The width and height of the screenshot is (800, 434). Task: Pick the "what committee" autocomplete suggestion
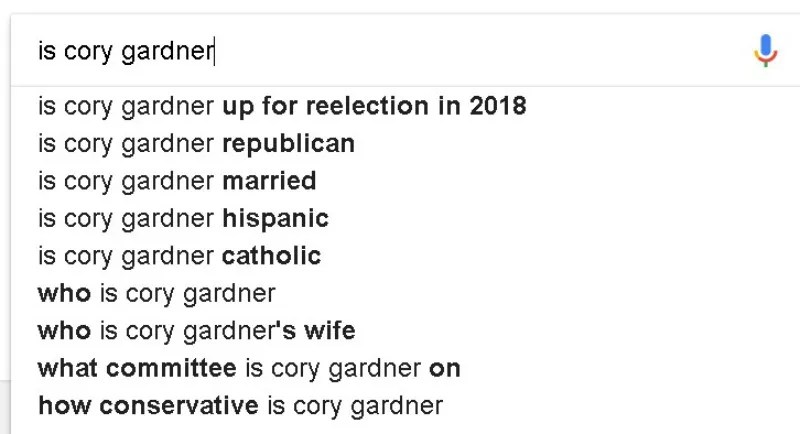[x=249, y=368]
